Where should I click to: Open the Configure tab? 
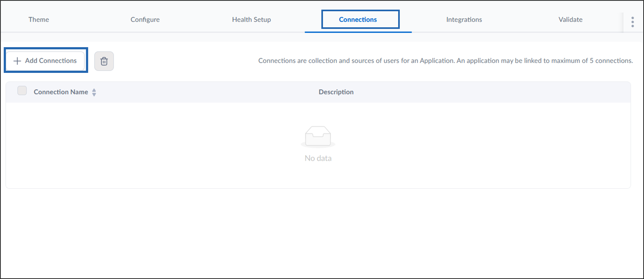click(x=145, y=20)
